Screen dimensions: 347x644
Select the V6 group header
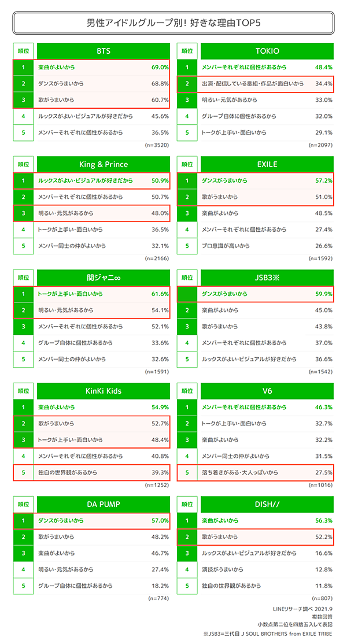pyautogui.click(x=267, y=391)
